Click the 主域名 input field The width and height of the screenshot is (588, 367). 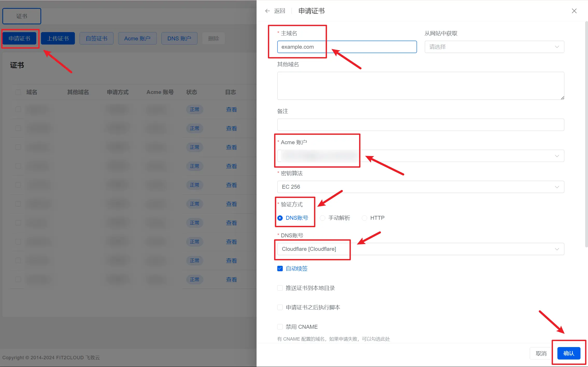pyautogui.click(x=363, y=47)
